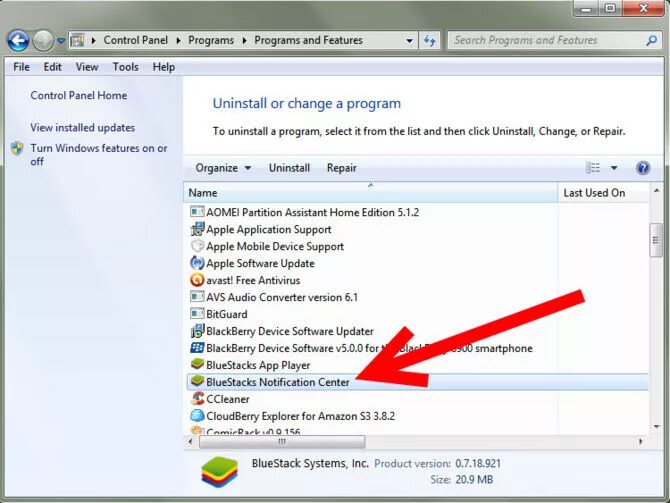Open View installed updates link

click(x=82, y=128)
